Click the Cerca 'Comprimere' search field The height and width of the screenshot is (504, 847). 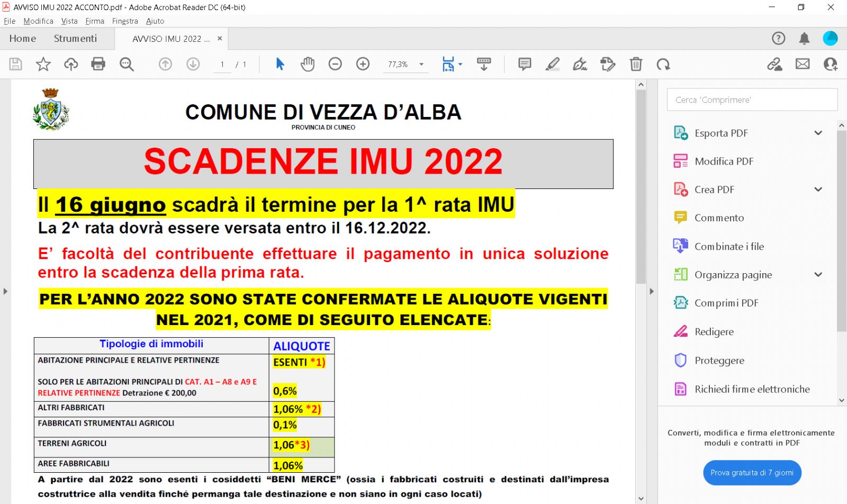coord(752,100)
